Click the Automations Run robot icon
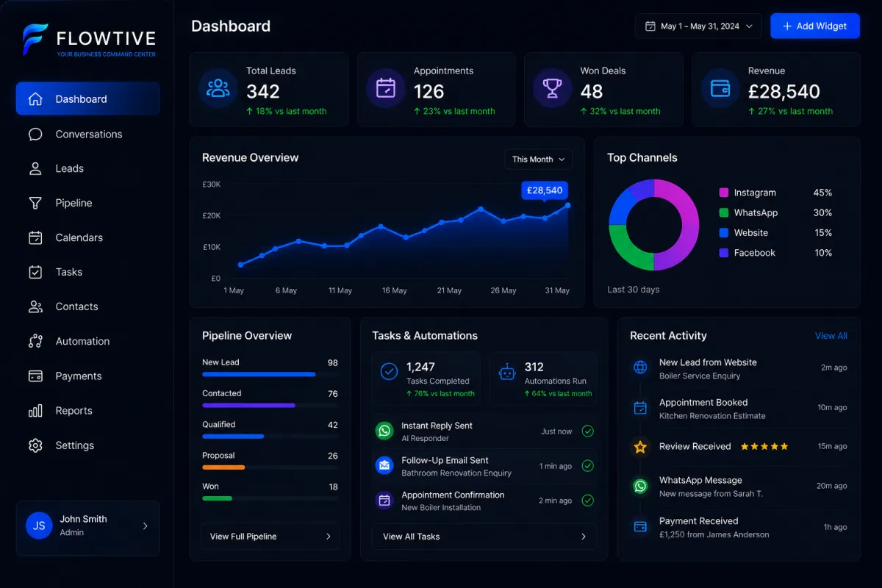This screenshot has height=588, width=882. 507,372
